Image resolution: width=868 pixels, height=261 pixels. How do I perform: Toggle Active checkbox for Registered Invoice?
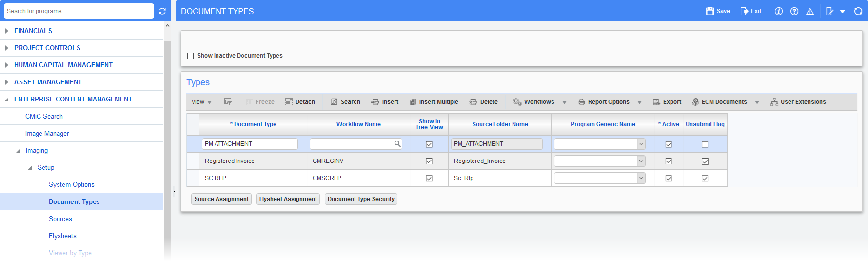point(669,161)
